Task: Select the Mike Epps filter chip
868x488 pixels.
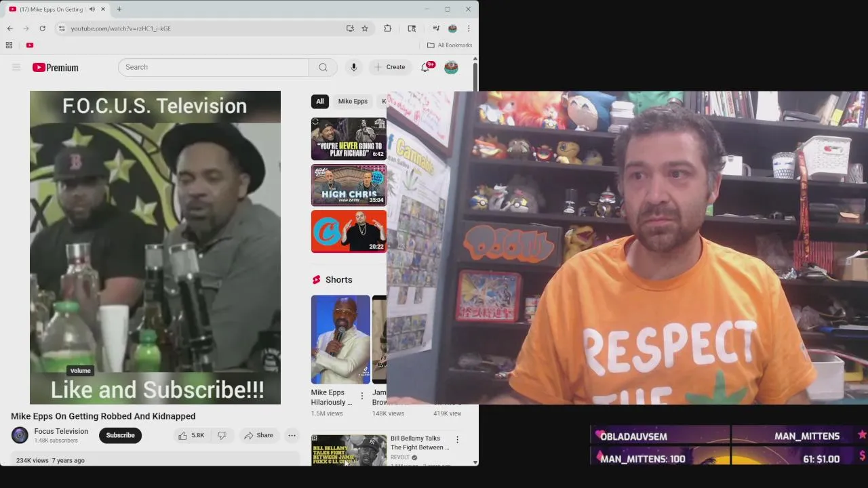Action: tap(353, 101)
